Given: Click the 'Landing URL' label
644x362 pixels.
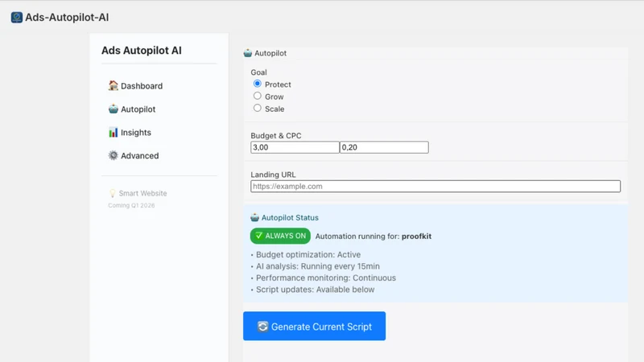Looking at the screenshot, I should click(273, 175).
